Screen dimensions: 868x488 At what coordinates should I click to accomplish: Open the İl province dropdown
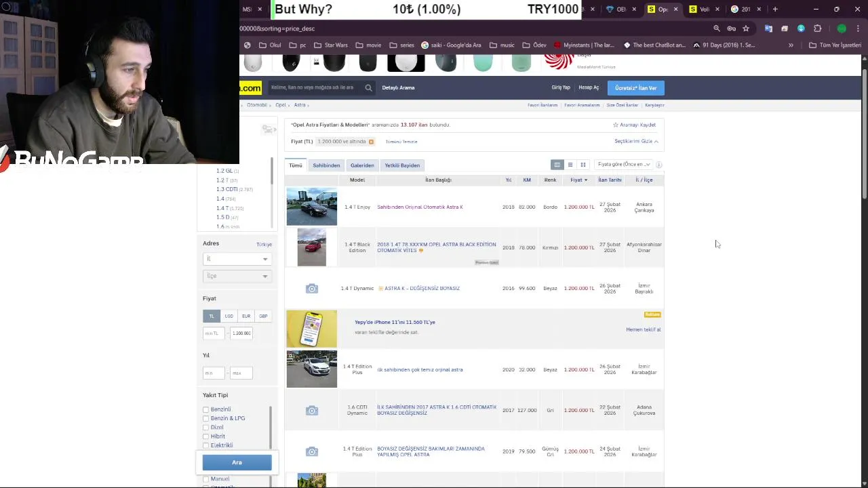(237, 259)
